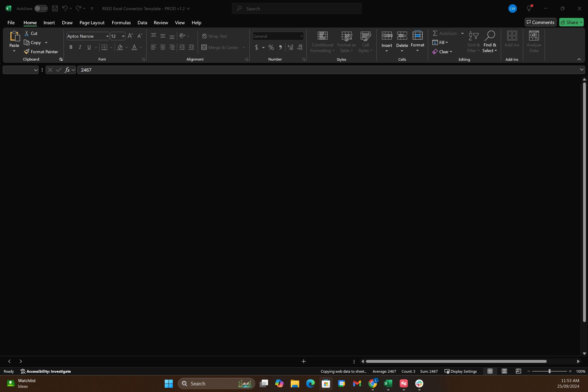Open the Aptos Narrow font dropdown

click(x=107, y=36)
